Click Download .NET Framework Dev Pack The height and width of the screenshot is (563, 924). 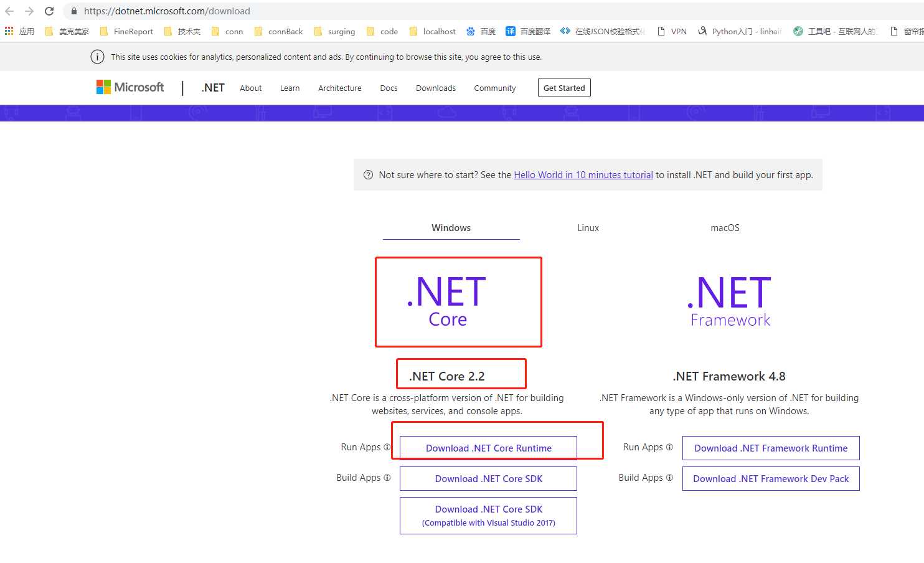[x=771, y=478]
